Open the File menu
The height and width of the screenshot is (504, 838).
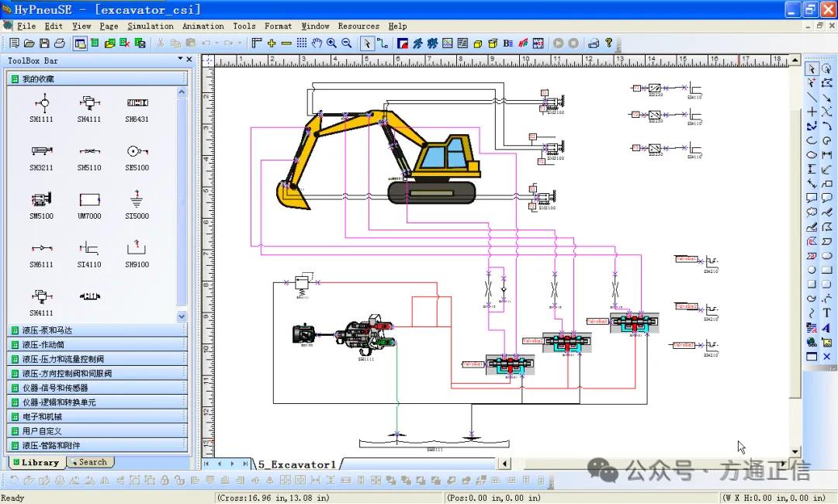[x=26, y=26]
